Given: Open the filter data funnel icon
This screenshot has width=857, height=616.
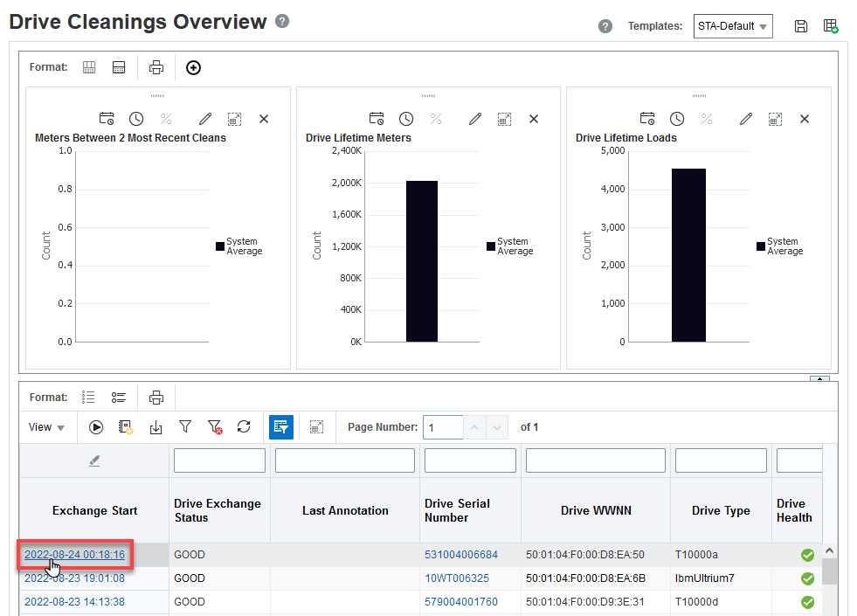Looking at the screenshot, I should 185,427.
